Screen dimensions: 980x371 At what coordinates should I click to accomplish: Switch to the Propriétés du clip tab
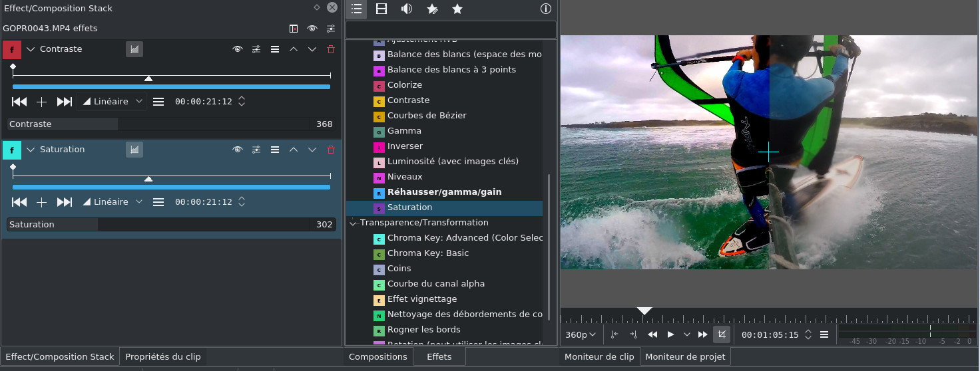tap(163, 356)
